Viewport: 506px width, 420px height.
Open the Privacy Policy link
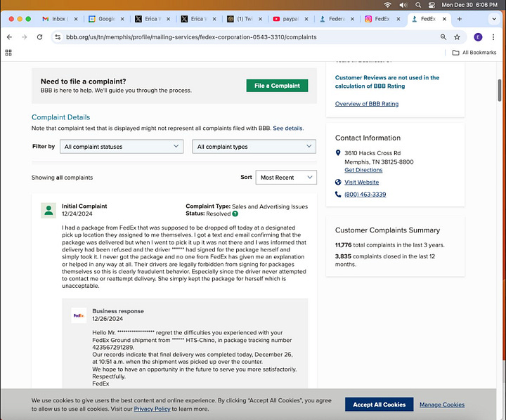tap(152, 409)
